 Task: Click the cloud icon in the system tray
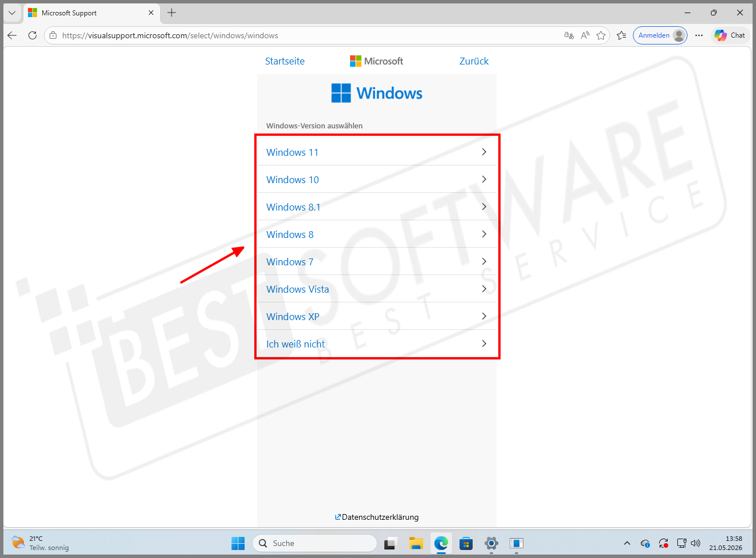[x=645, y=543]
